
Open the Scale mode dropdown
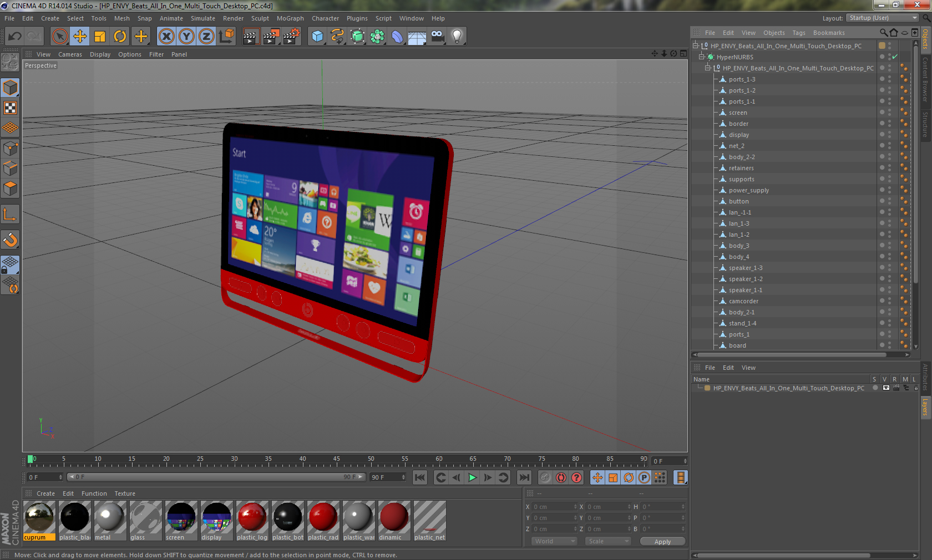pos(608,541)
